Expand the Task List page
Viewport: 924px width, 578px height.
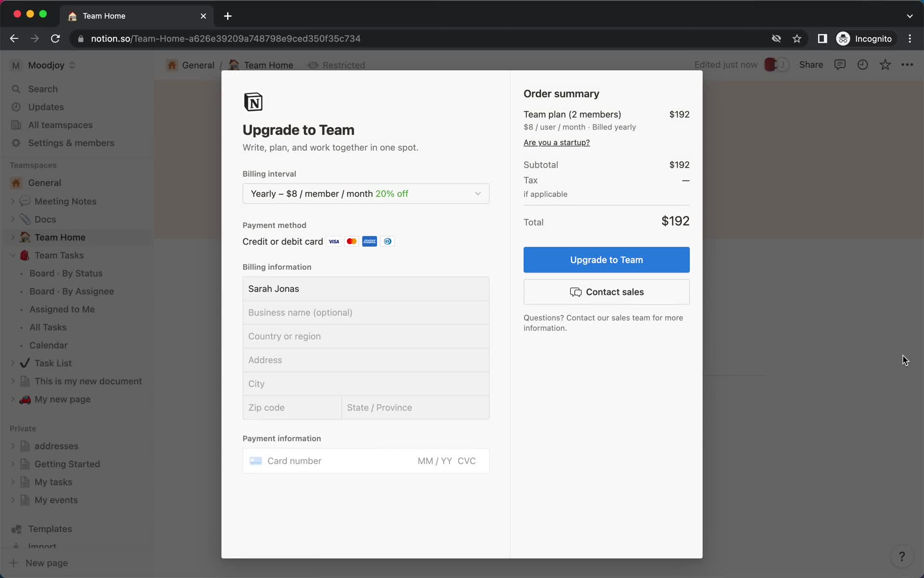click(x=13, y=363)
